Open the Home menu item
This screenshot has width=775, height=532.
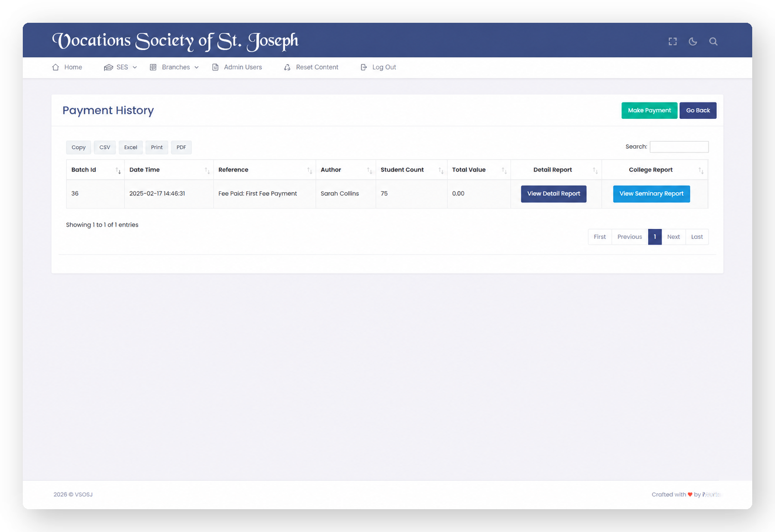click(73, 67)
